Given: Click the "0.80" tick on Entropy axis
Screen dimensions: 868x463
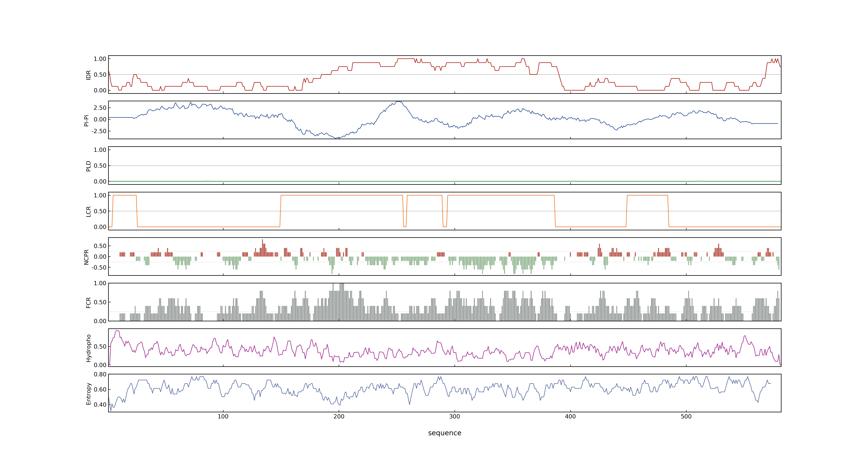Looking at the screenshot, I should 100,374.
